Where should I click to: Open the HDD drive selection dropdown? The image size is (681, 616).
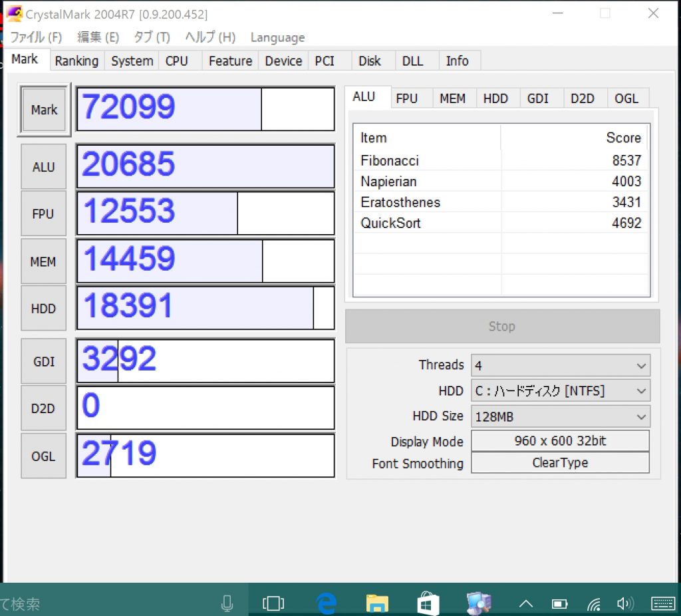click(x=560, y=390)
